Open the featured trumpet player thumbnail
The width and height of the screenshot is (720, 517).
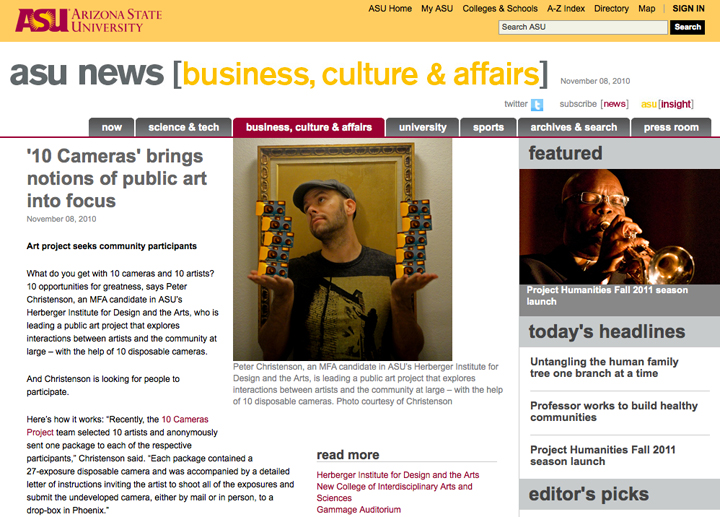click(x=619, y=226)
